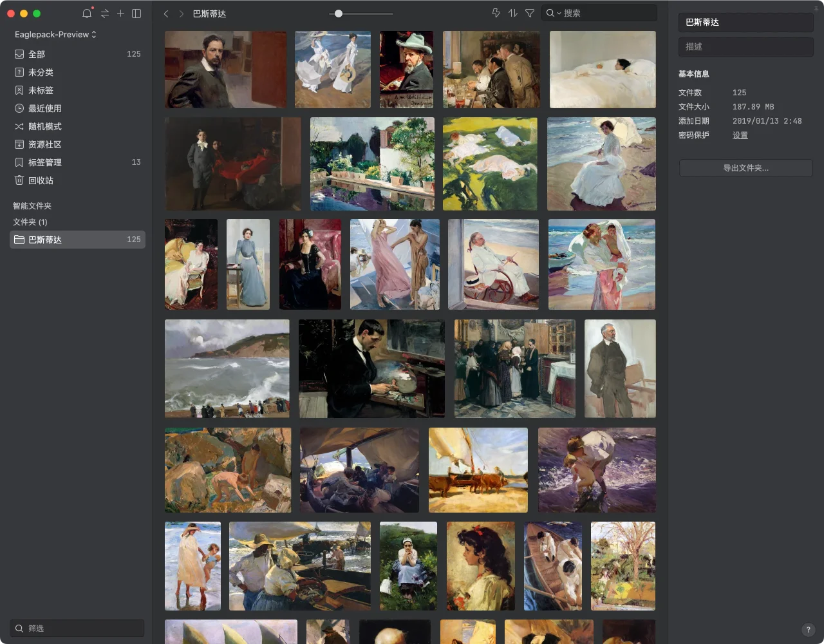The width and height of the screenshot is (824, 644).
Task: Click the 导出文件夹... button
Action: [x=745, y=168]
